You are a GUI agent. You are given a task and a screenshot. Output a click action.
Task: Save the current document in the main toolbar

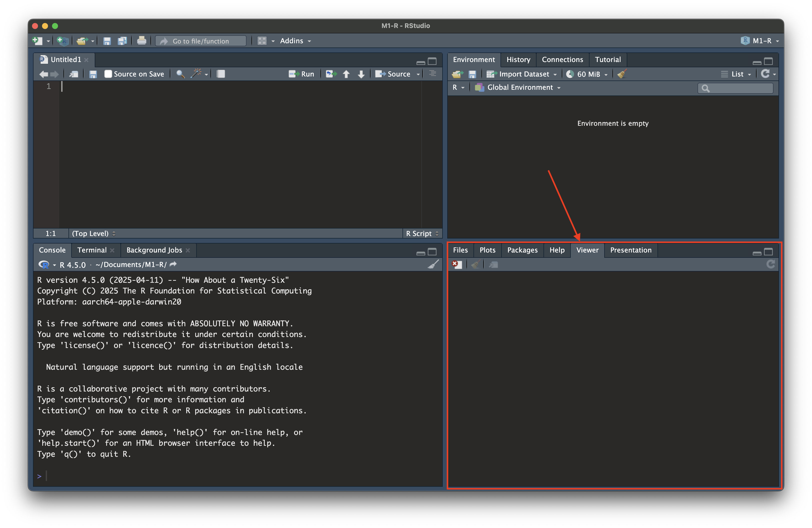(x=107, y=41)
